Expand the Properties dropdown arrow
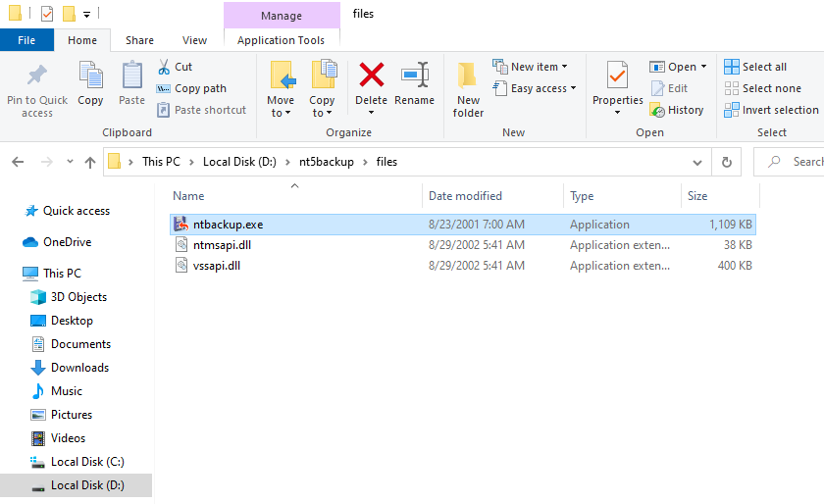Viewport: 824px width, 504px height. (617, 113)
